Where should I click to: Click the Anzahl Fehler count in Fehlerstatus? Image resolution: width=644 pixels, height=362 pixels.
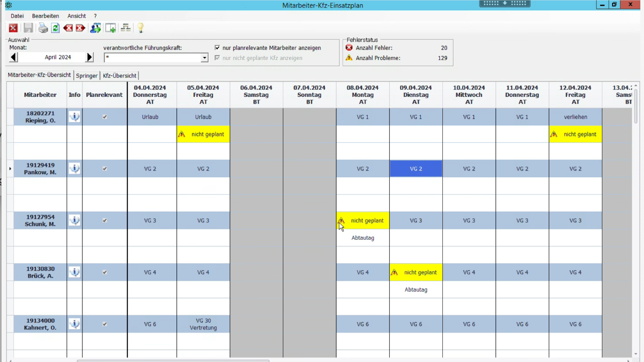[444, 48]
